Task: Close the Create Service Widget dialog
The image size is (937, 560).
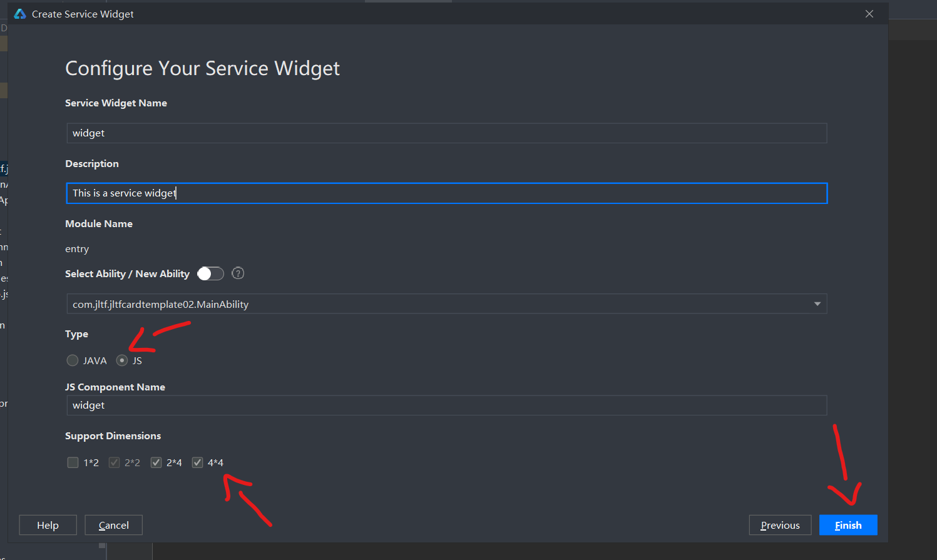Action: point(869,14)
